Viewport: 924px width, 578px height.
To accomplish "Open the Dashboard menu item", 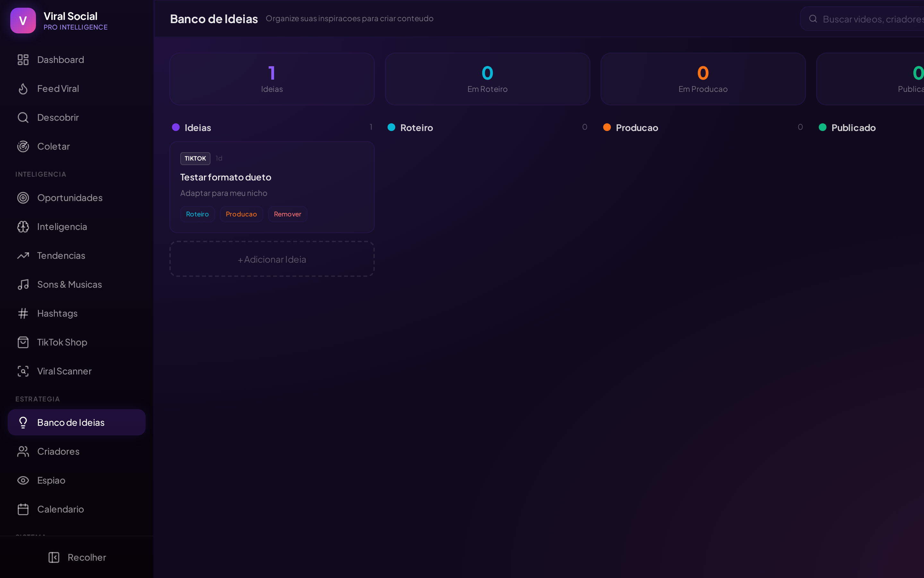I will click(76, 60).
